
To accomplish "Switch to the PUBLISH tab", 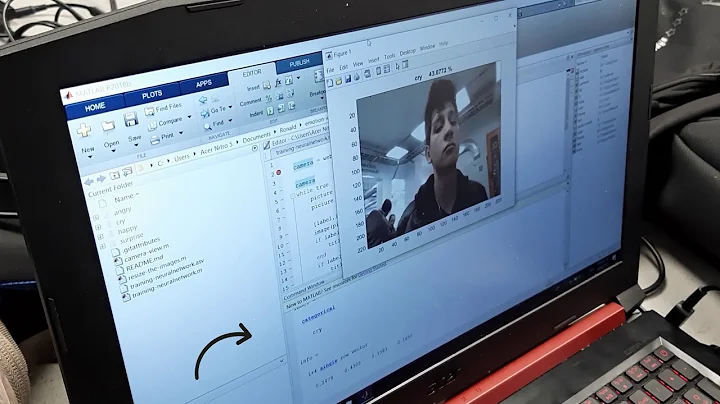I will (299, 63).
